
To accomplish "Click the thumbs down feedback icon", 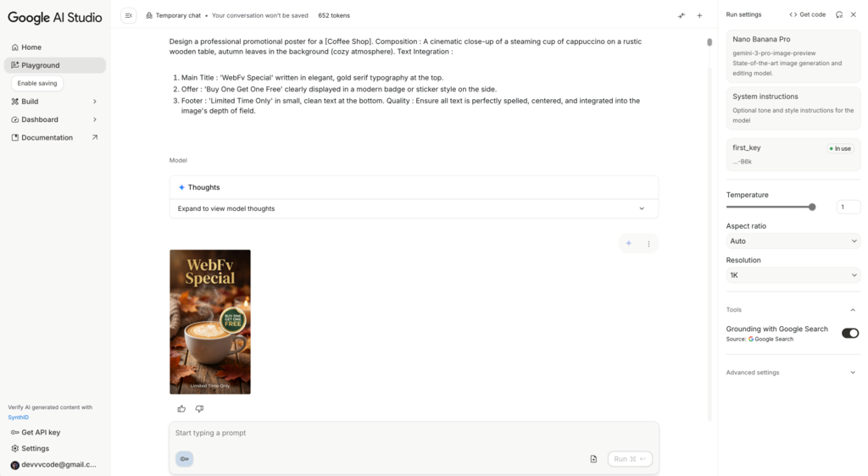I will click(x=199, y=408).
